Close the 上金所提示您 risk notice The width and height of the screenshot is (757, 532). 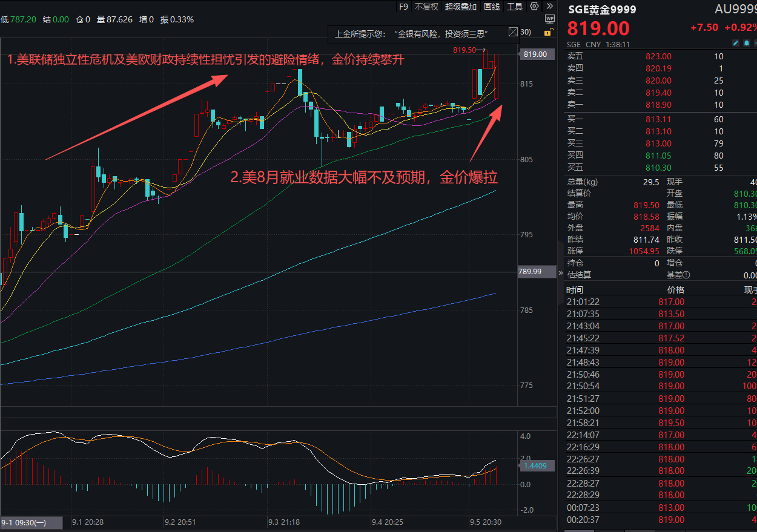513,32
